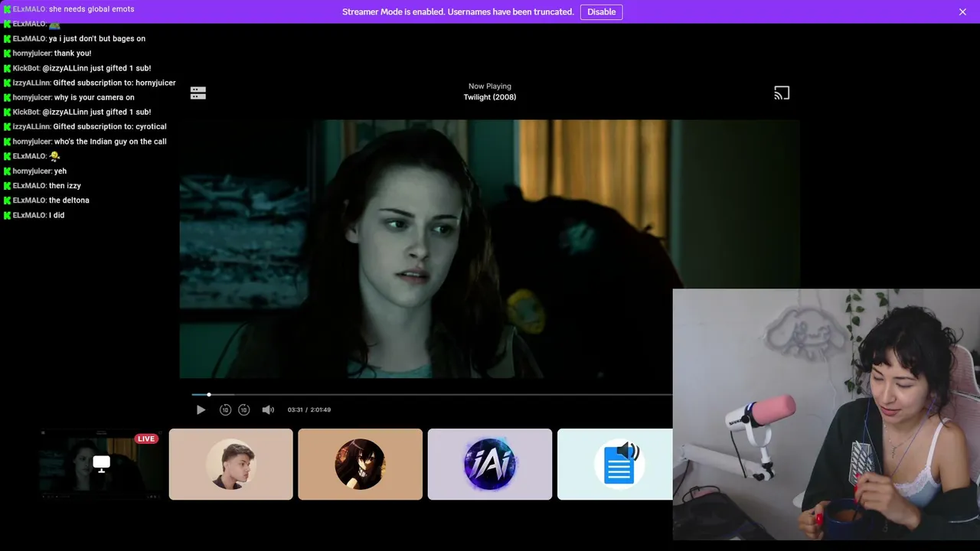Click the chat message 'the deltona'
980x551 pixels.
pos(69,201)
